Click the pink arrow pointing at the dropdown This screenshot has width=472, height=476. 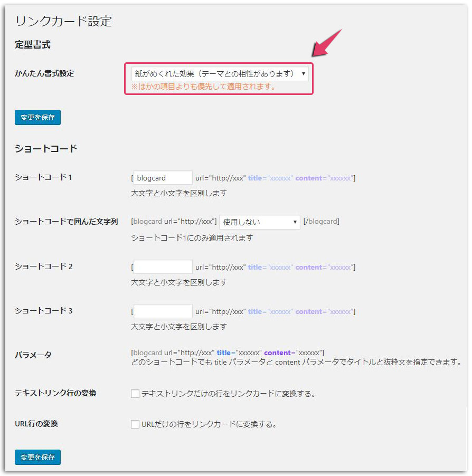(327, 43)
